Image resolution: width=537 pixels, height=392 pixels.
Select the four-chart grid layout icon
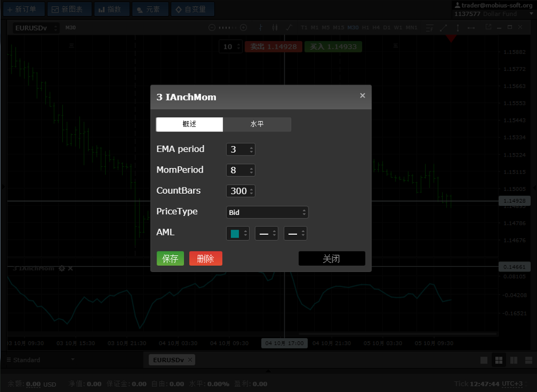(499, 360)
